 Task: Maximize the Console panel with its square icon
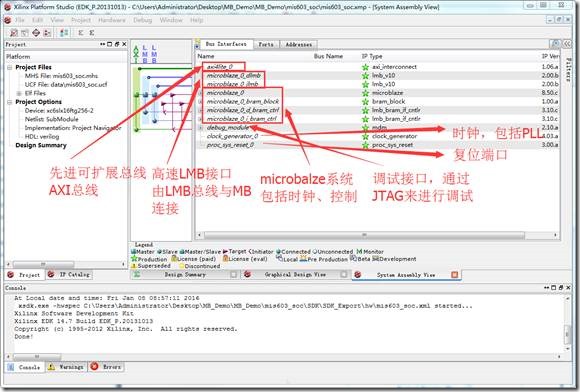(x=553, y=287)
